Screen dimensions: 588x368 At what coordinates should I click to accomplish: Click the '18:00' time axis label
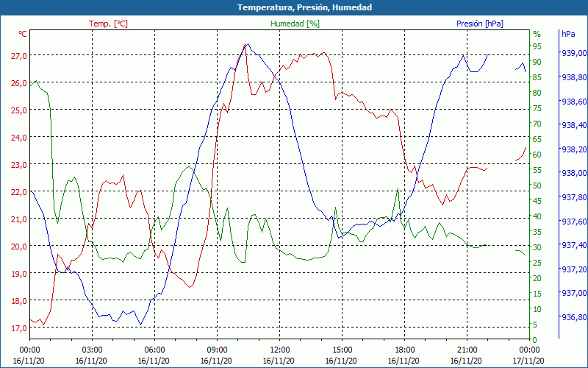click(404, 349)
